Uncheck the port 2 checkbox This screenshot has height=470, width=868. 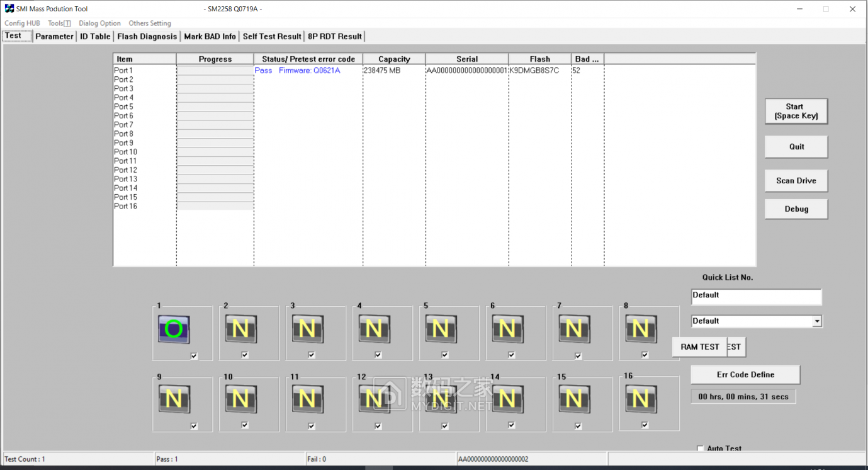pyautogui.click(x=245, y=355)
